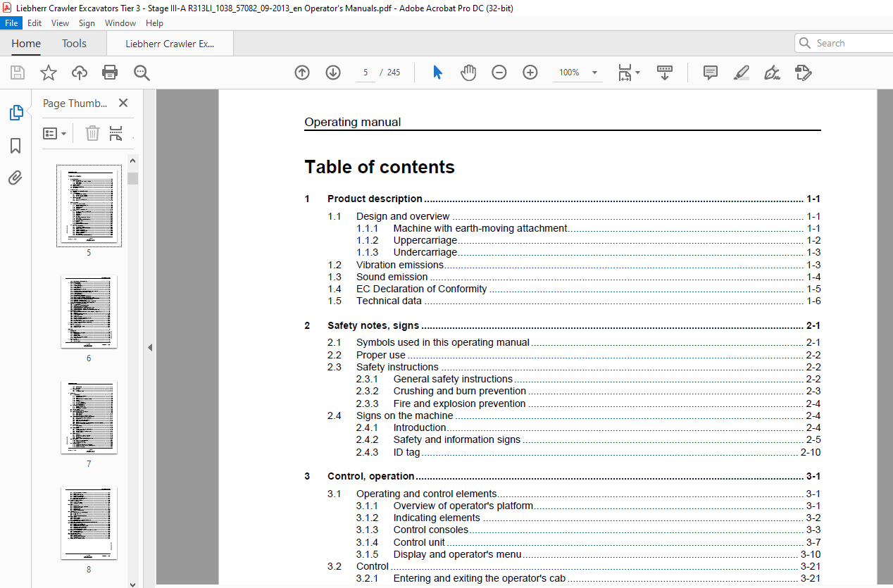Screen dimensions: 893x588
Task: Delete selected page with trash icon
Action: click(92, 133)
